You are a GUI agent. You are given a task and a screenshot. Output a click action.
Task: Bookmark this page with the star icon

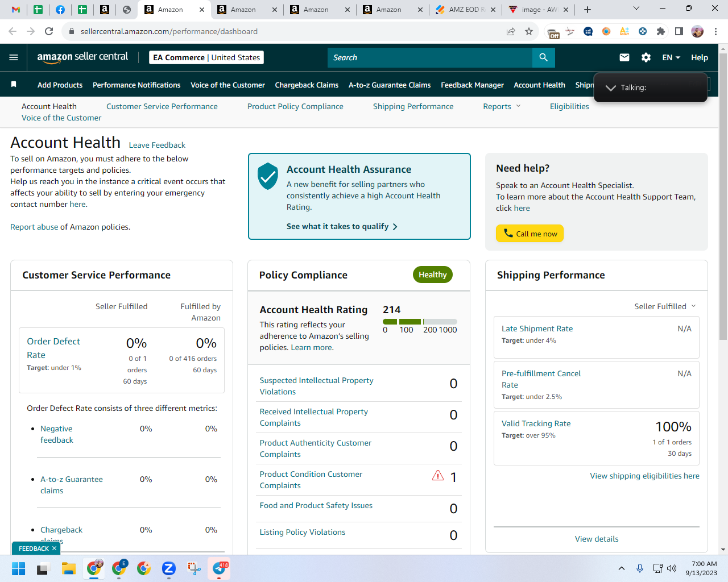(x=529, y=31)
